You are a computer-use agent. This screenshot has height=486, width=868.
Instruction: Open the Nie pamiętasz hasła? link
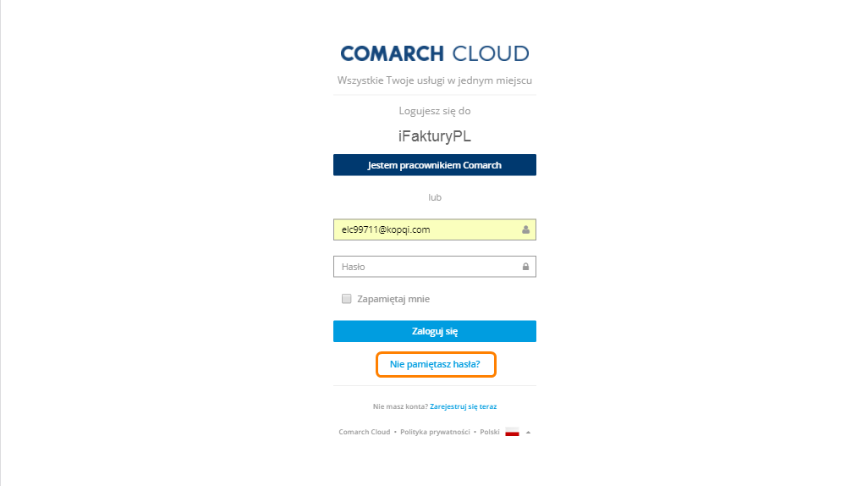pos(435,364)
